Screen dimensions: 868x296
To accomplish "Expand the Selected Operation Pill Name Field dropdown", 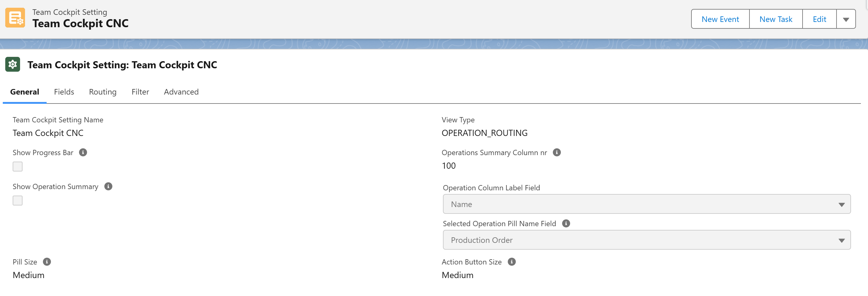I will [646, 240].
